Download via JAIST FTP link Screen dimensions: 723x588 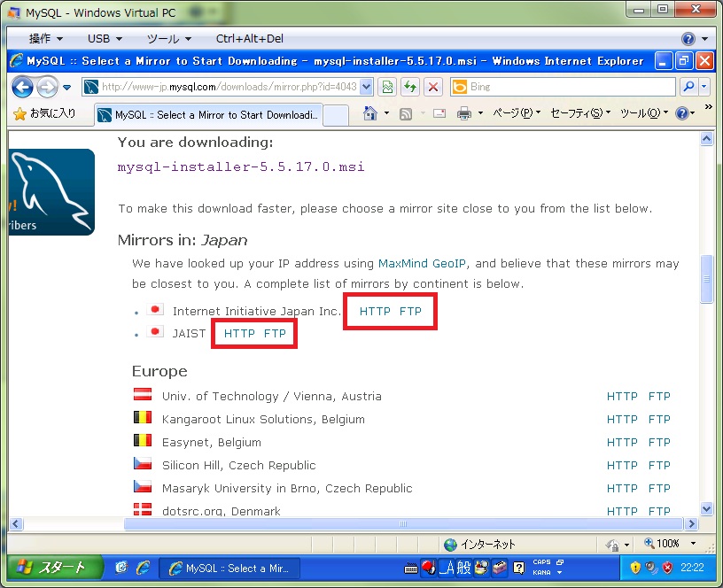pos(275,334)
